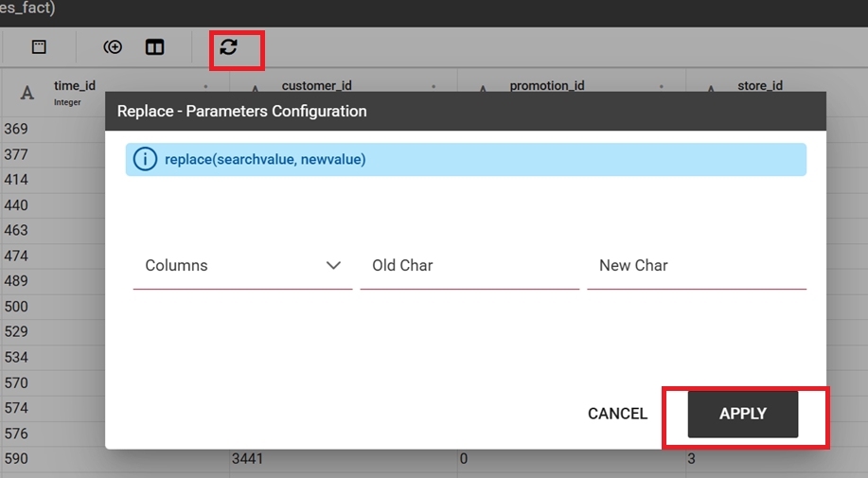Focus the Old Char input field
The height and width of the screenshot is (478, 868).
click(x=469, y=266)
